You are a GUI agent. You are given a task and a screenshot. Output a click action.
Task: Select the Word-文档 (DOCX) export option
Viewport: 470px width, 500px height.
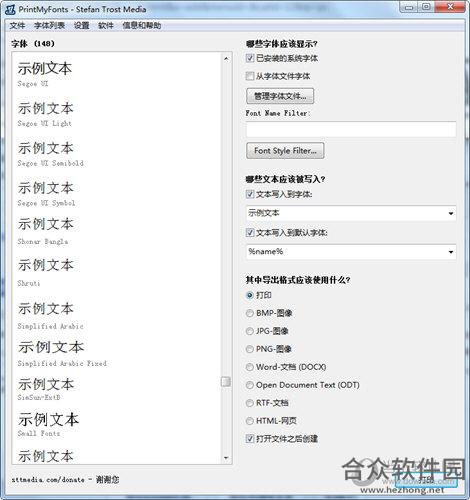(250, 367)
